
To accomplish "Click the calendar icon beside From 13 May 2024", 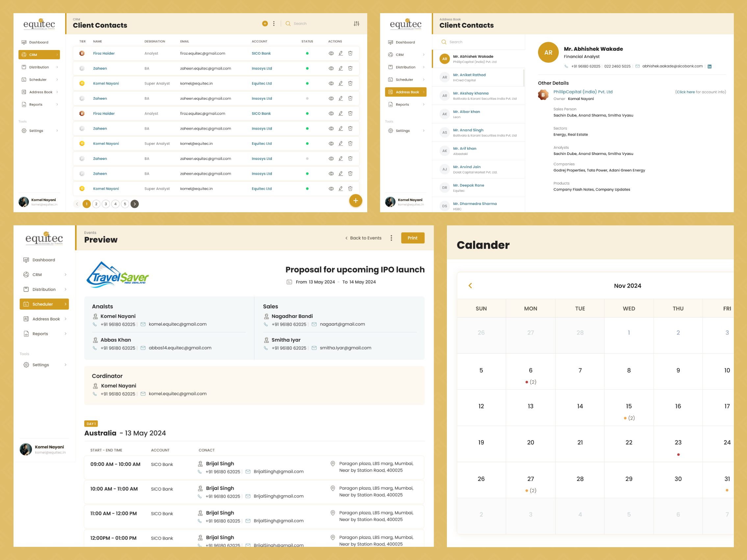I will tap(289, 282).
